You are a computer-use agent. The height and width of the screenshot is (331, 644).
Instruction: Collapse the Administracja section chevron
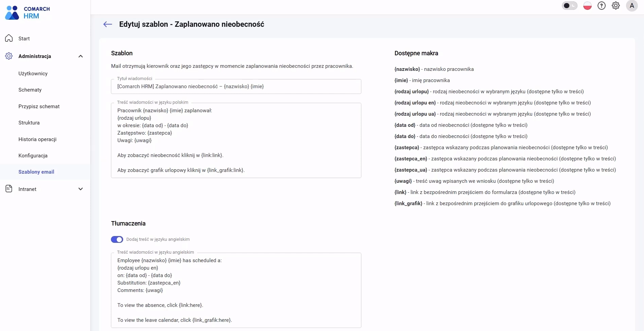[x=80, y=56]
